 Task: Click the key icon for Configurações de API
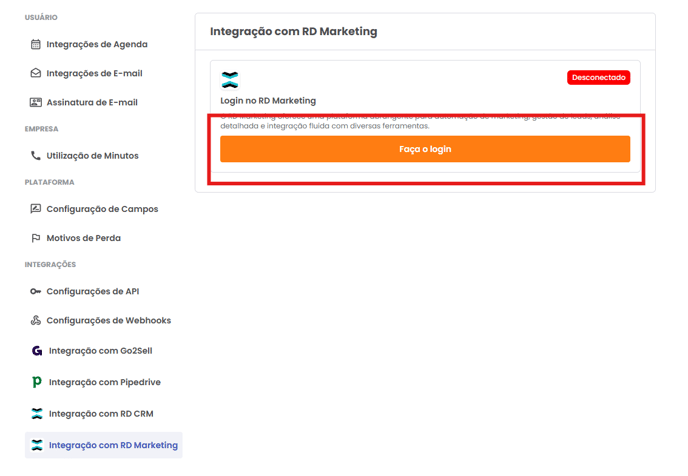[36, 292]
